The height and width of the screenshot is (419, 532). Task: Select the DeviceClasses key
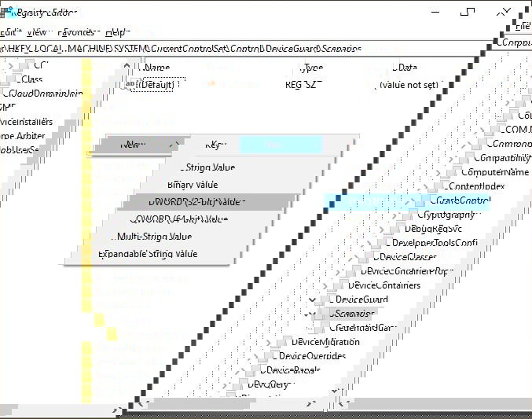(x=405, y=257)
